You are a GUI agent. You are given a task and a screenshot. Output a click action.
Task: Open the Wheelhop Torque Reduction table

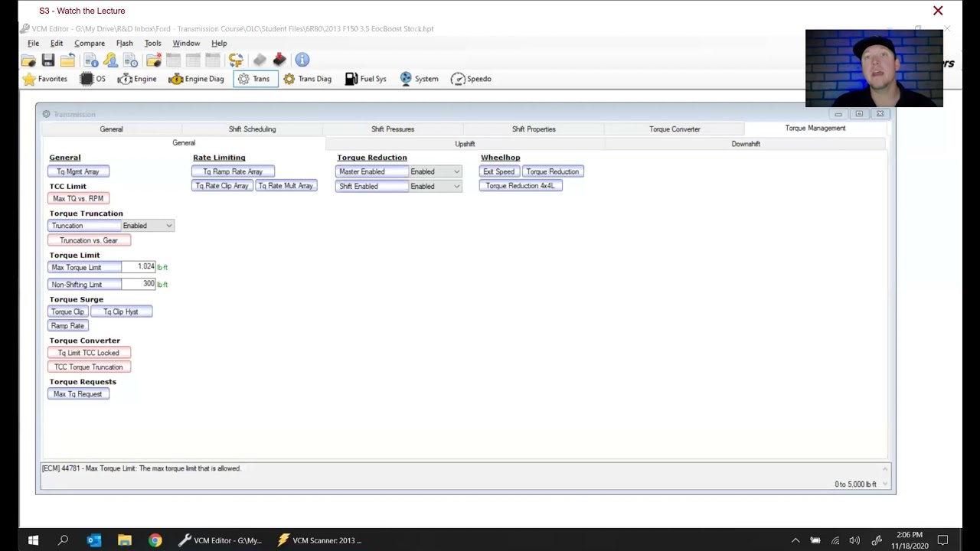click(553, 171)
